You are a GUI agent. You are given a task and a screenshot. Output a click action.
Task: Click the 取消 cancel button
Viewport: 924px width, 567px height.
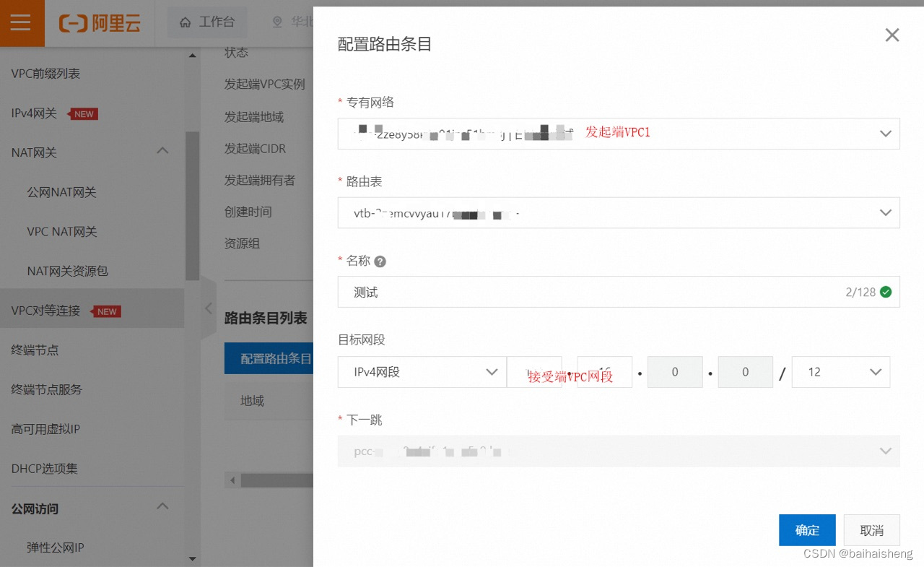click(871, 529)
